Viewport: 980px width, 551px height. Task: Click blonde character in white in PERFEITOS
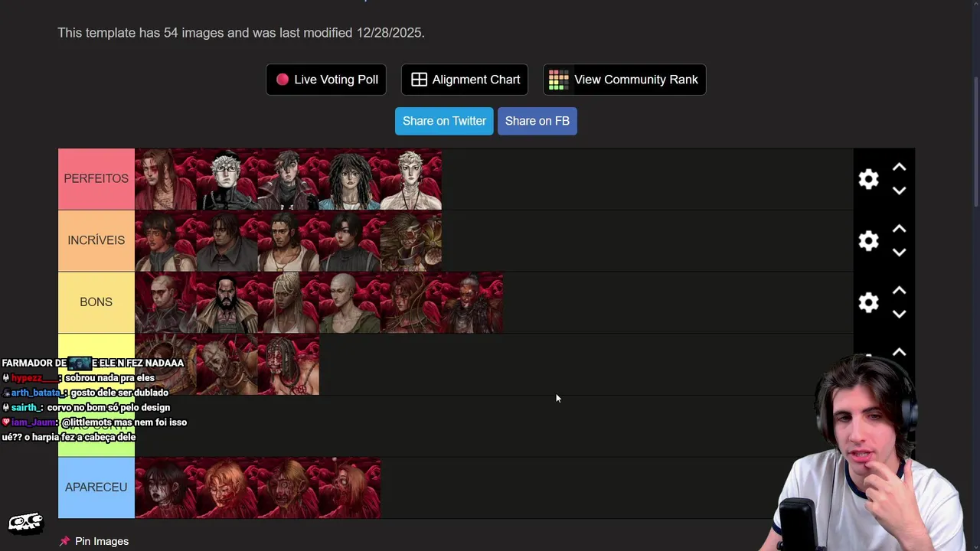click(x=410, y=179)
